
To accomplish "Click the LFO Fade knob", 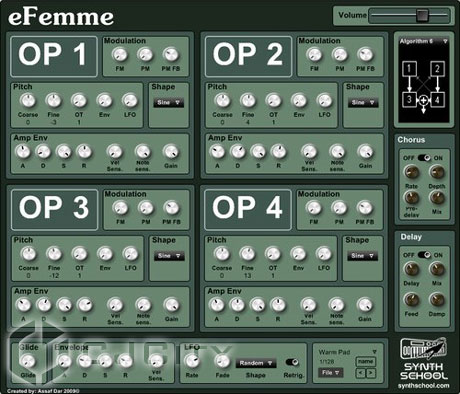I will [222, 361].
